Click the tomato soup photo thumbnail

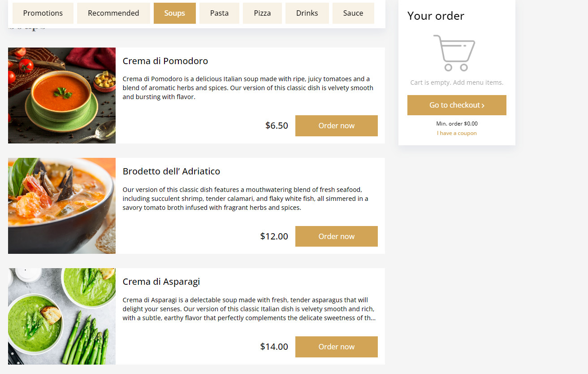62,96
